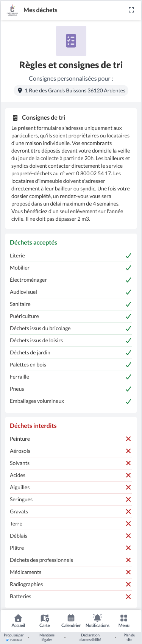This screenshot has height=644, width=142.
Task: Open the Mentions légales link
Action: click(x=47, y=637)
